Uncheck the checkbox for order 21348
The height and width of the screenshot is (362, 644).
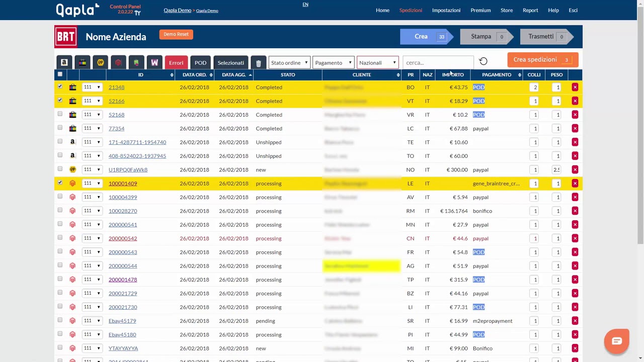pos(60,86)
